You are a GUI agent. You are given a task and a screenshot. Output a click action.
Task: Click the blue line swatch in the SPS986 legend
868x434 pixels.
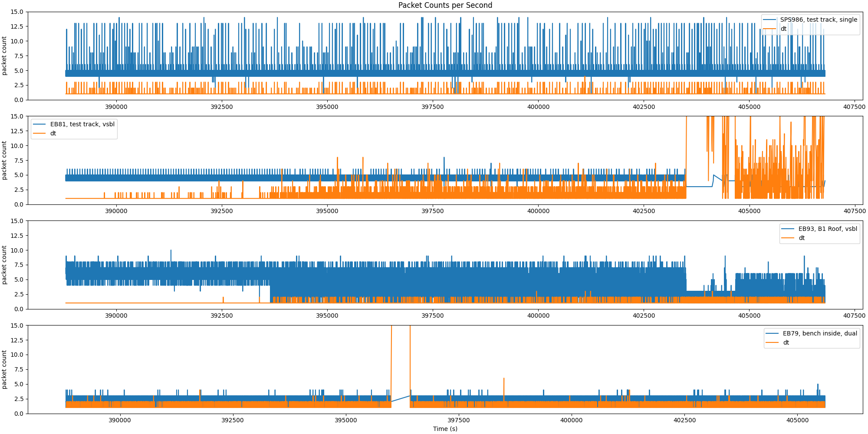click(x=770, y=20)
